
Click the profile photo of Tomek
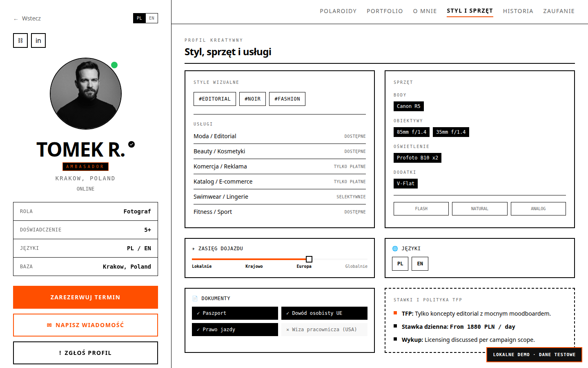(86, 94)
